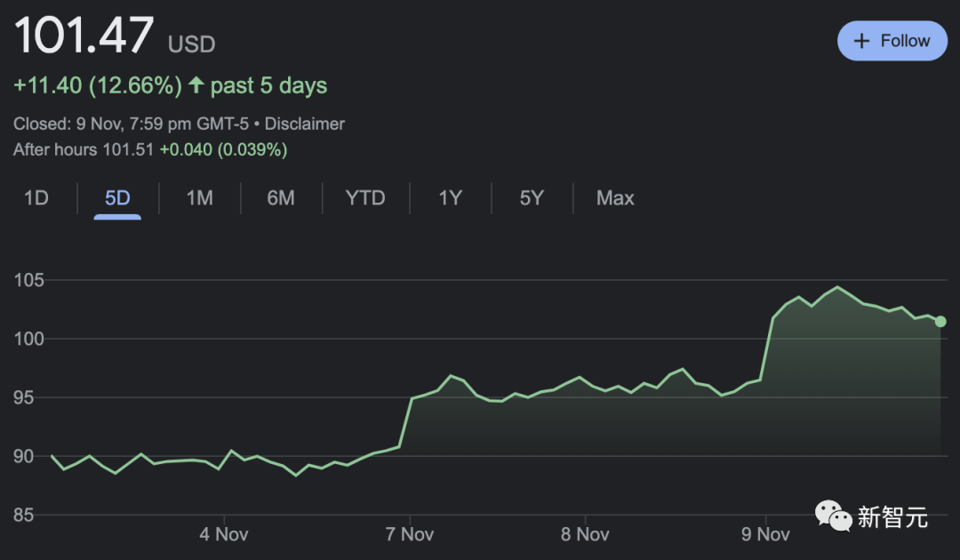
Task: Switch to the 1D time range
Action: pyautogui.click(x=36, y=198)
